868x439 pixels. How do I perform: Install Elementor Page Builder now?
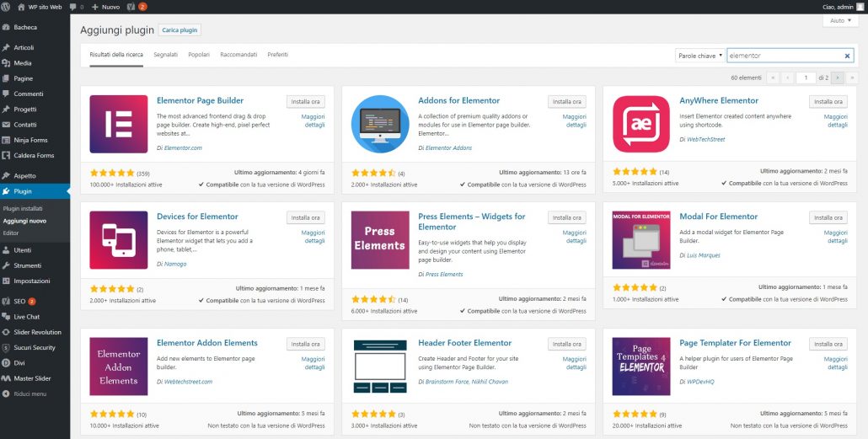point(306,102)
